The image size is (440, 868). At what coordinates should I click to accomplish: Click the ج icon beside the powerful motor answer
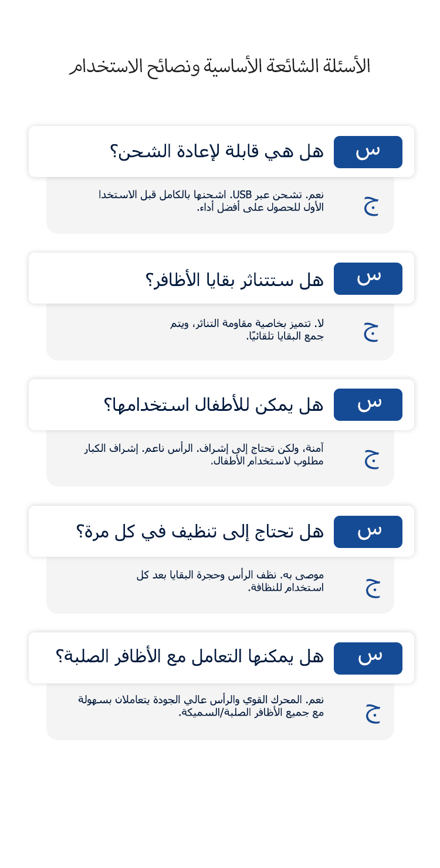coord(372,712)
